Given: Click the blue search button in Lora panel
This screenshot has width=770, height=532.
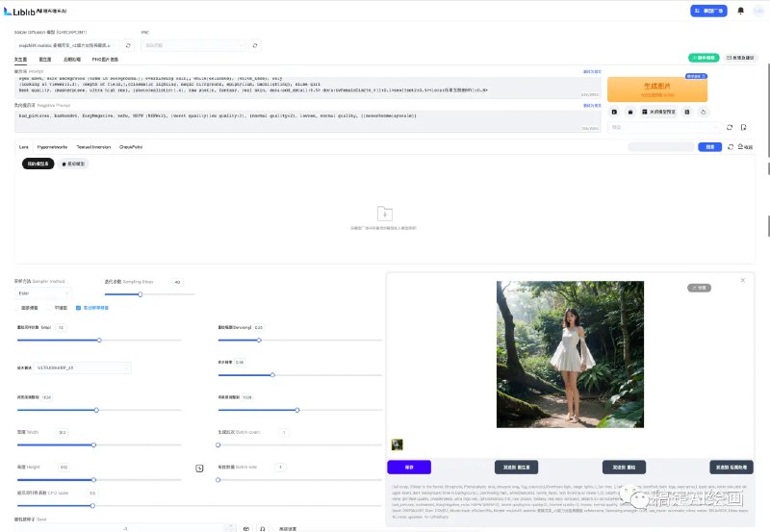Looking at the screenshot, I should pyautogui.click(x=709, y=147).
